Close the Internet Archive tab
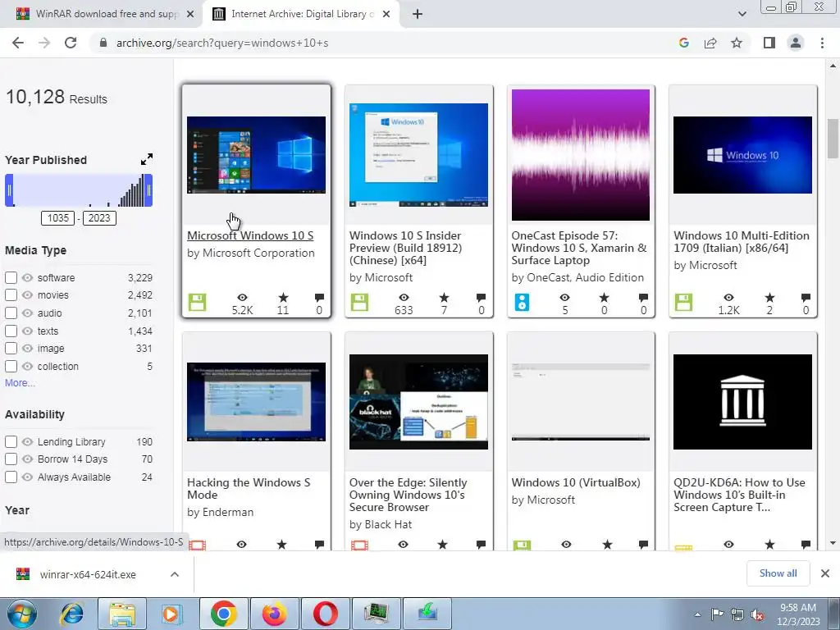Image resolution: width=840 pixels, height=630 pixels. coord(386,15)
